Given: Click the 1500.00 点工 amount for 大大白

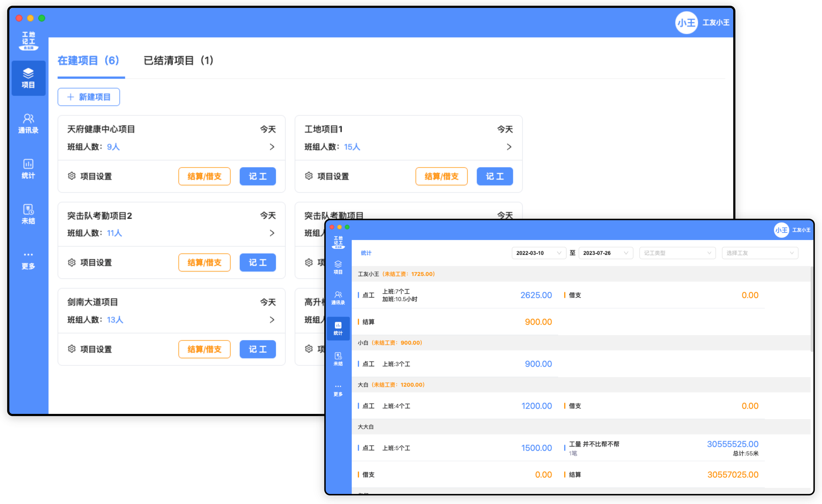Looking at the screenshot, I should 536,448.
